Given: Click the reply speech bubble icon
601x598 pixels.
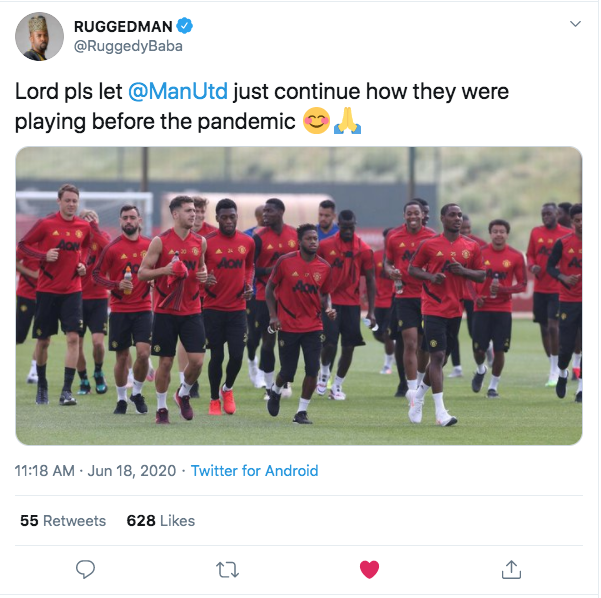Looking at the screenshot, I should [85, 569].
